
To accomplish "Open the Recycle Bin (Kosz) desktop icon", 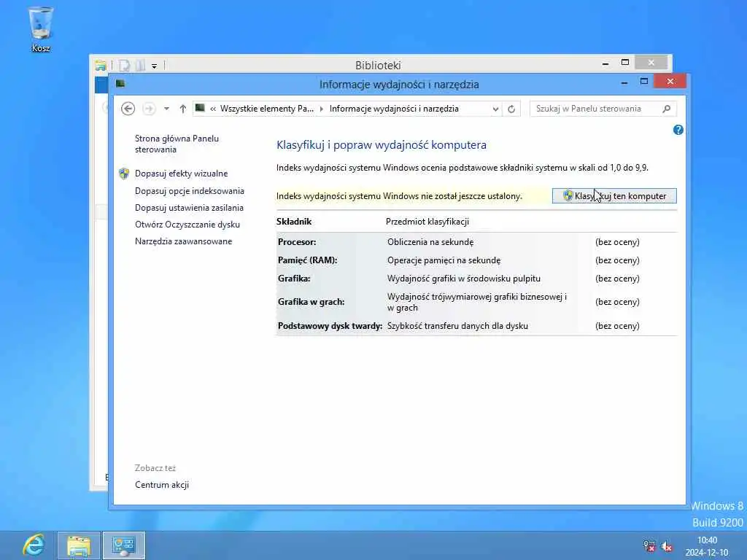I will point(41,29).
